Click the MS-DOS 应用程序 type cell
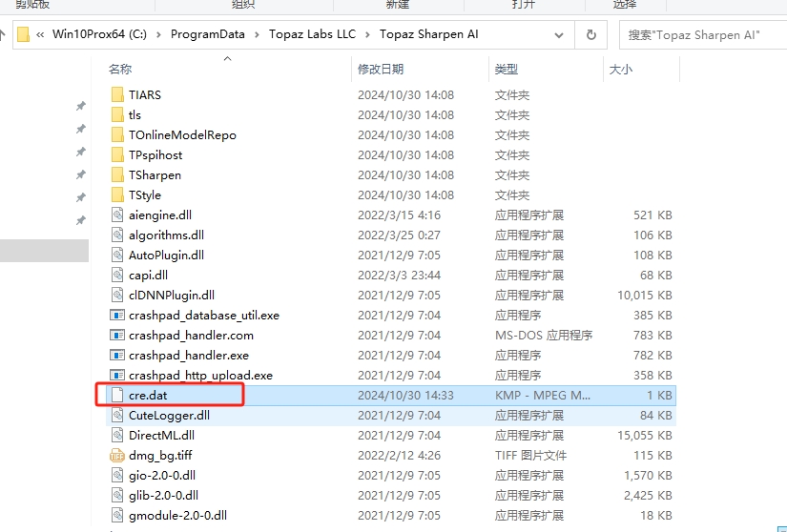Image resolution: width=787 pixels, height=532 pixels. 544,336
